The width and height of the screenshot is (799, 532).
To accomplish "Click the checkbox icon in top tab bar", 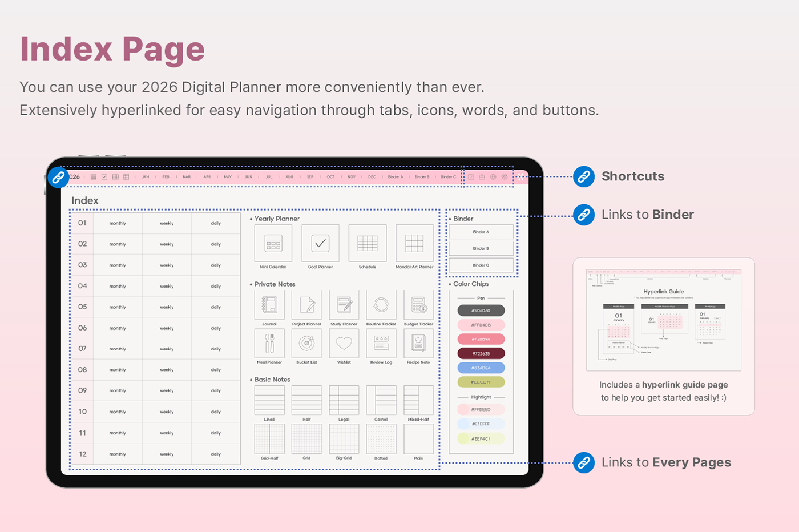I will 104,177.
